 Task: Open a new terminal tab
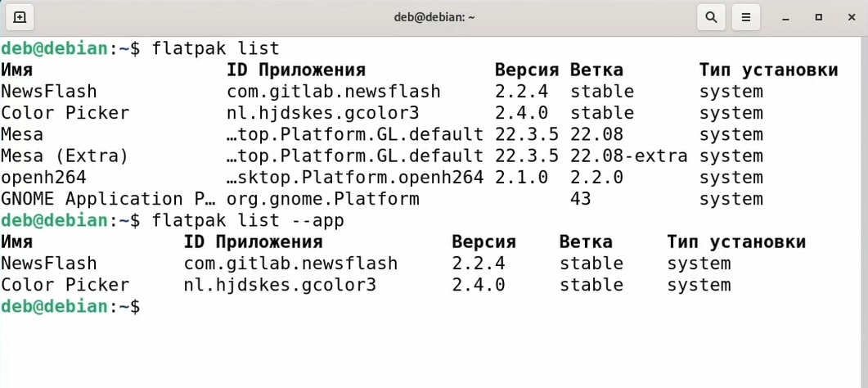(19, 18)
